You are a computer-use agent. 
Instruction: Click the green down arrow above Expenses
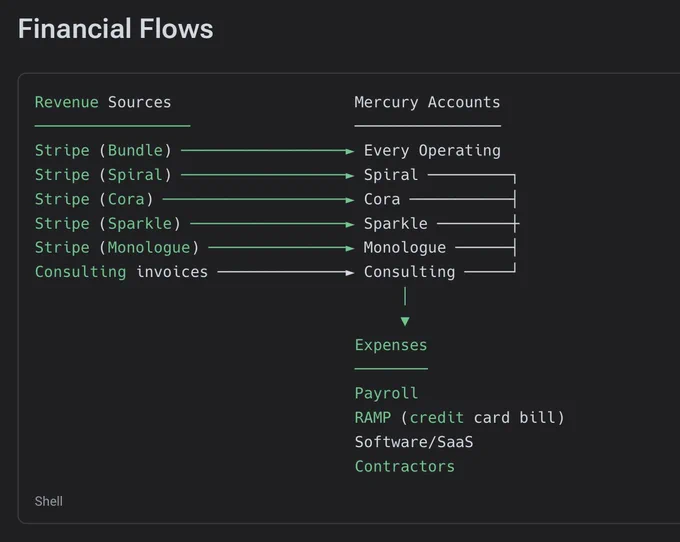405,321
